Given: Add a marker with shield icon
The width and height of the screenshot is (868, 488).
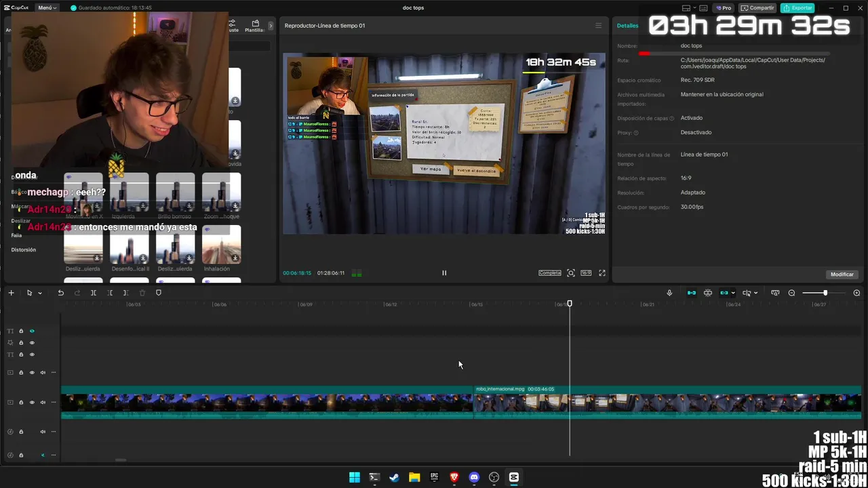Looking at the screenshot, I should click(x=159, y=293).
